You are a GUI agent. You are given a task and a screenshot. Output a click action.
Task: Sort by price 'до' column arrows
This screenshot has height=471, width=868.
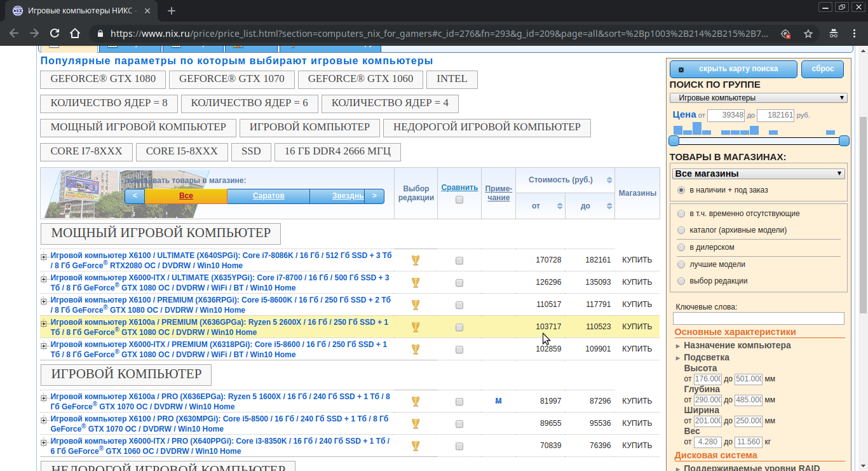click(x=609, y=206)
